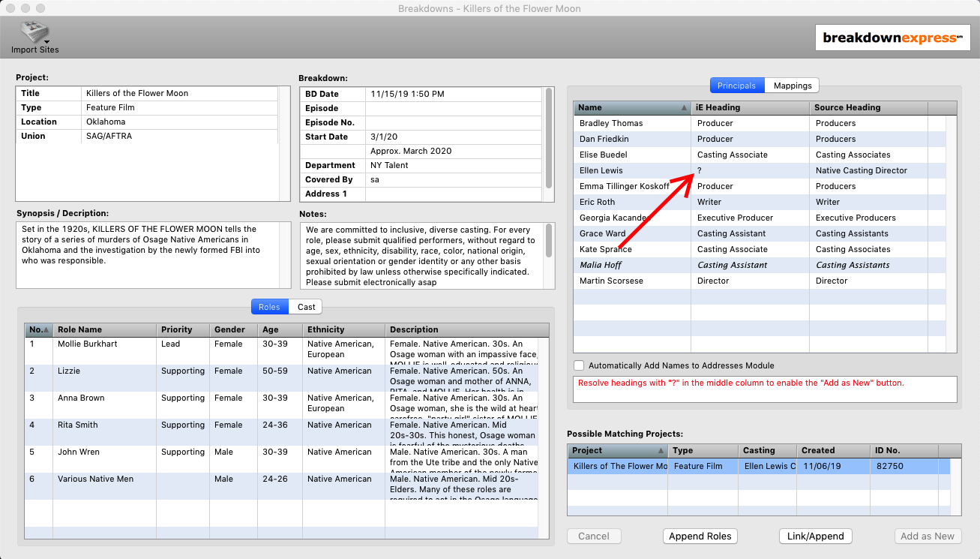Sort principals by Name column header

tap(632, 107)
